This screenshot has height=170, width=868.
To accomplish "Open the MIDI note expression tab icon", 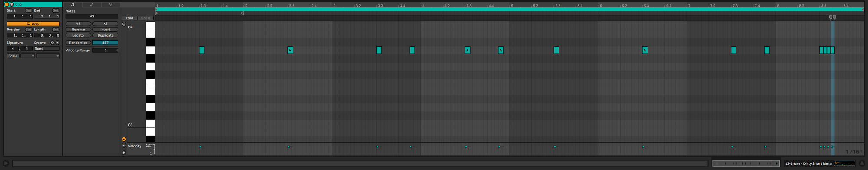I will click(x=111, y=5).
